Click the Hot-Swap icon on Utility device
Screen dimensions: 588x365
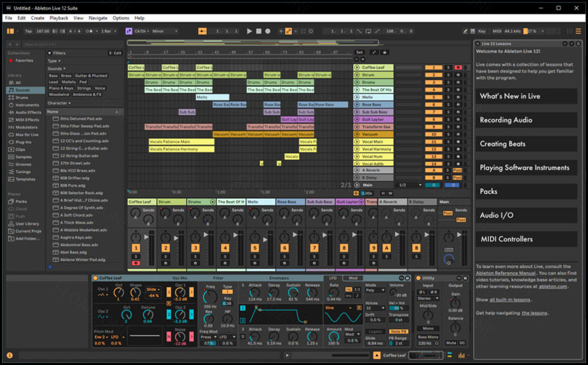coord(459,278)
